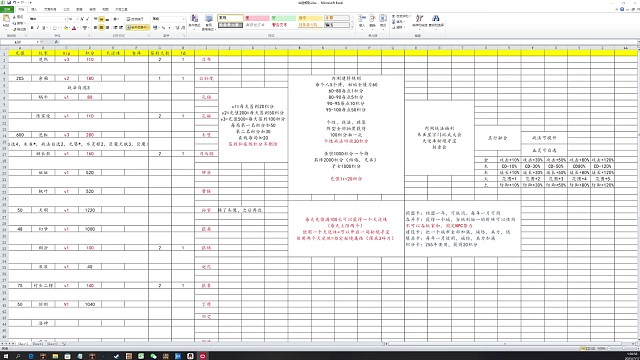Click the insert function fx icon
The width and height of the screenshot is (640, 360).
click(x=57, y=42)
